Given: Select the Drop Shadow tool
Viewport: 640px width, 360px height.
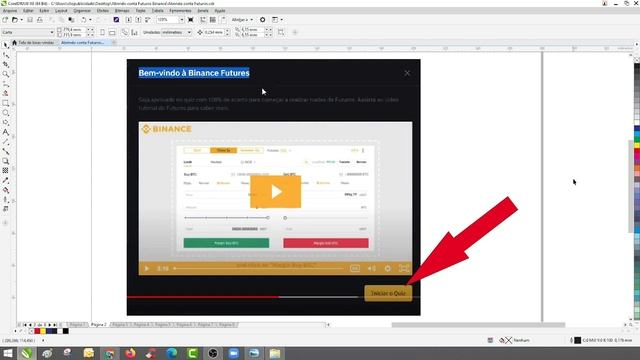Looking at the screenshot, I should tap(6, 161).
